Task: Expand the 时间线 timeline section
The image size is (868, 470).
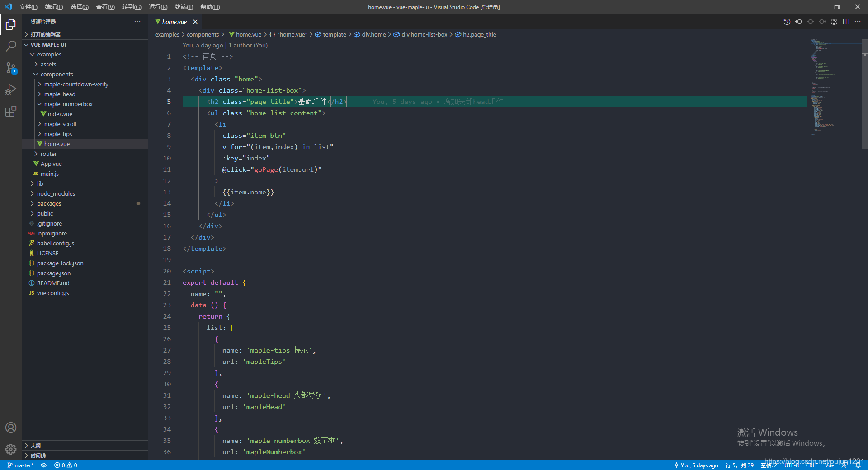Action: [85, 455]
